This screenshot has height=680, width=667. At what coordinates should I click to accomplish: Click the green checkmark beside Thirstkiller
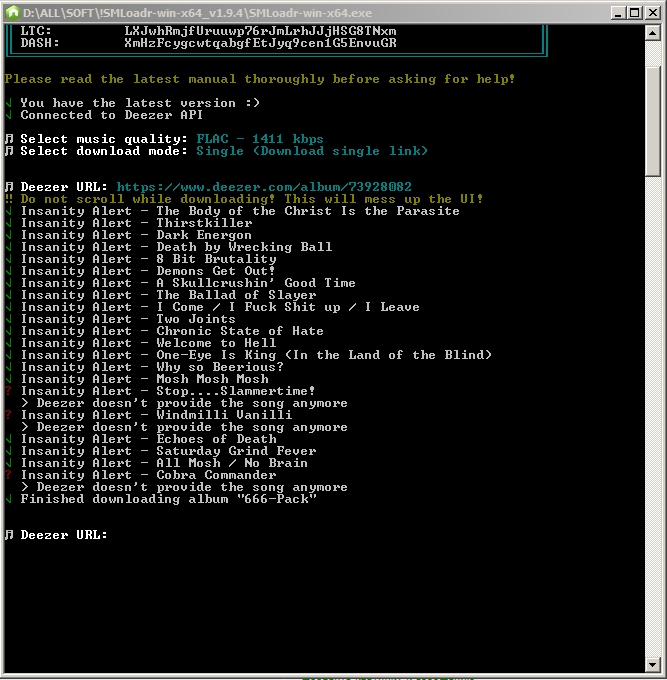[x=9, y=223]
